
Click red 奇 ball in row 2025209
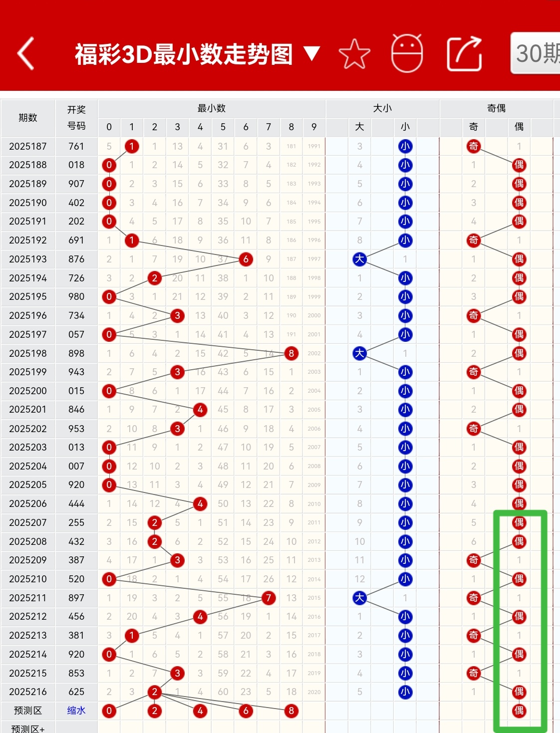474,560
